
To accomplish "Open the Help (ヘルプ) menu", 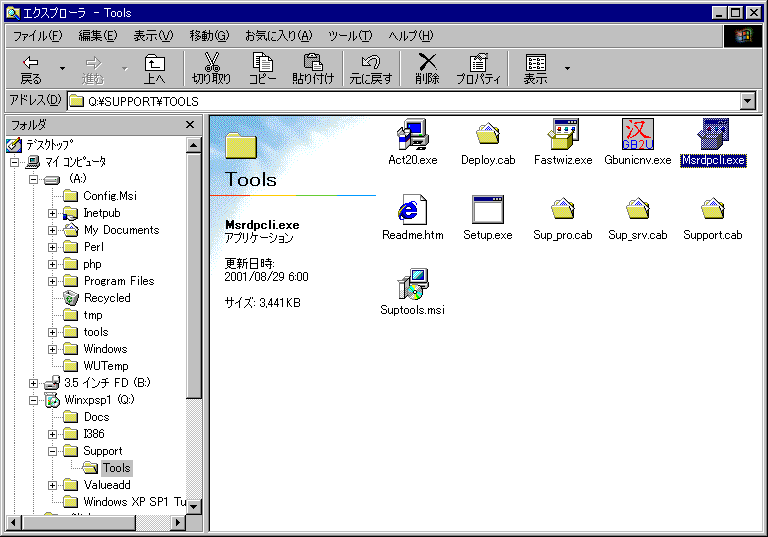I will pyautogui.click(x=410, y=36).
